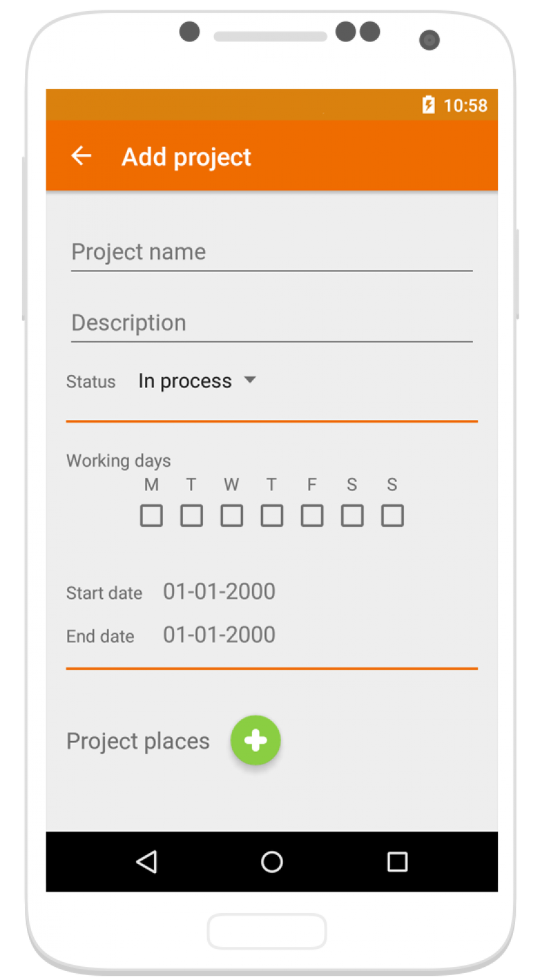Enable Wednesday as a working day
The image size is (540, 980).
[231, 515]
